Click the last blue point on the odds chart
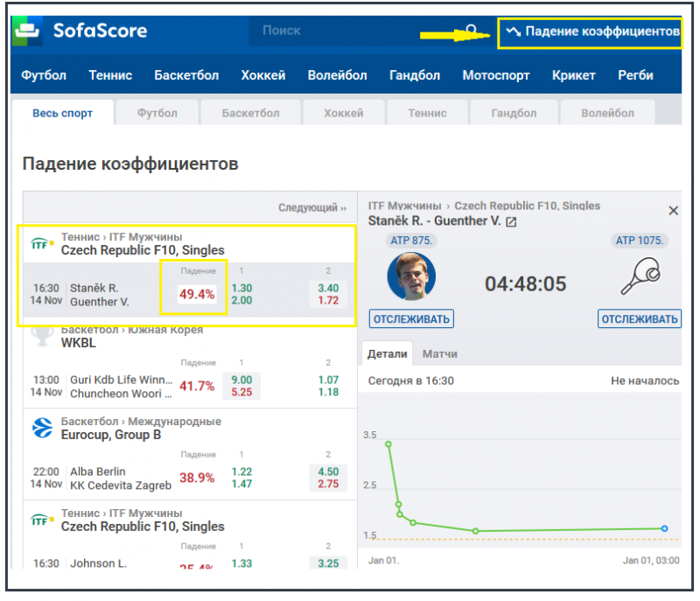The width and height of the screenshot is (700, 601). click(x=664, y=528)
